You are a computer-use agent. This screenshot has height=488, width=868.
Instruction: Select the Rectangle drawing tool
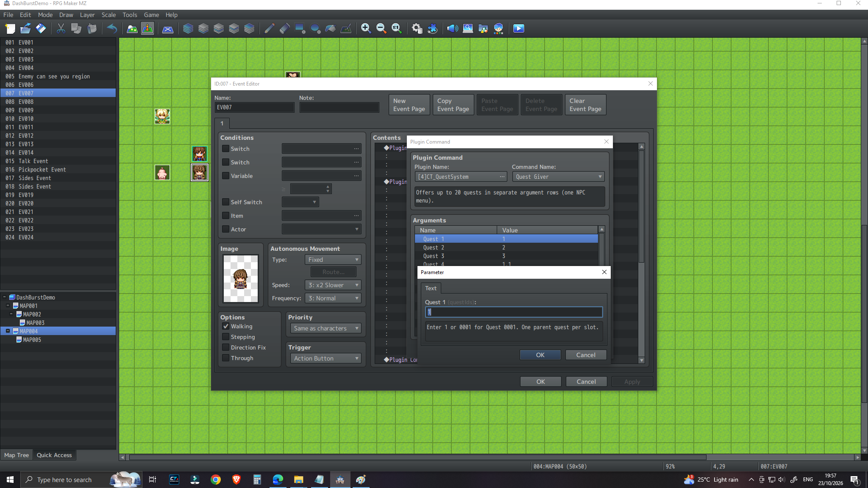(x=300, y=28)
